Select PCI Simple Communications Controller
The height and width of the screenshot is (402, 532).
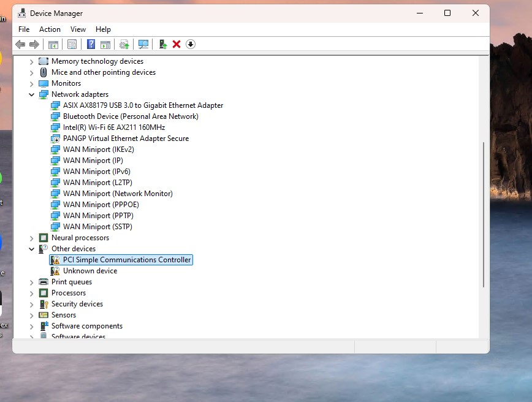coord(126,259)
